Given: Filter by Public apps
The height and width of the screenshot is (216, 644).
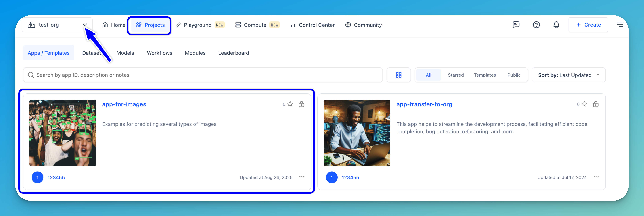Looking at the screenshot, I should 514,75.
